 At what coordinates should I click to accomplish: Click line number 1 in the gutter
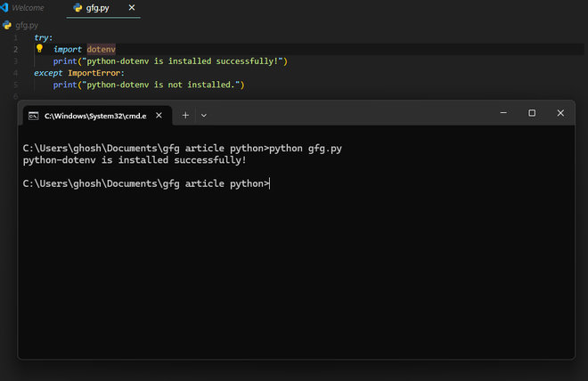pyautogui.click(x=15, y=37)
